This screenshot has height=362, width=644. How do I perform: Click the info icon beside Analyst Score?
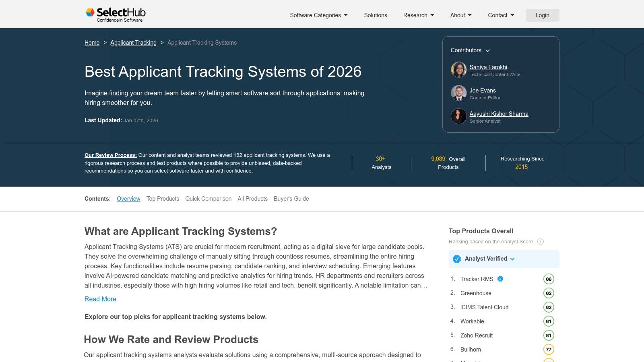click(x=541, y=241)
